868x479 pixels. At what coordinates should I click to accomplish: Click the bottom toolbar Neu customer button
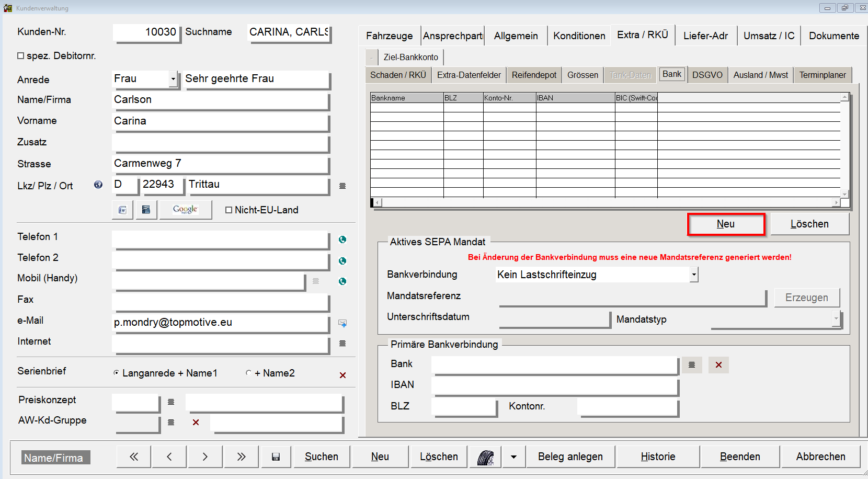point(380,457)
